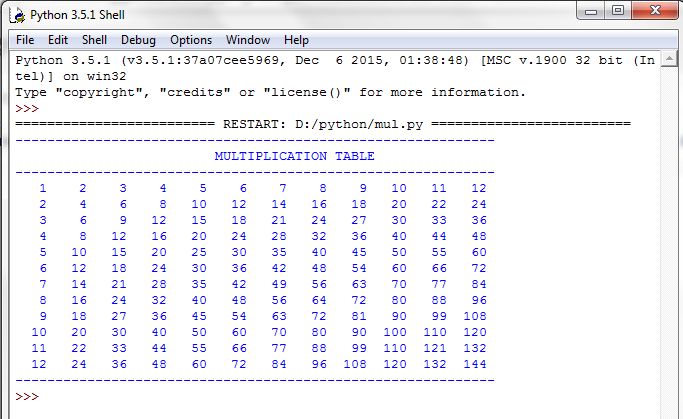Open the File menu

click(25, 40)
